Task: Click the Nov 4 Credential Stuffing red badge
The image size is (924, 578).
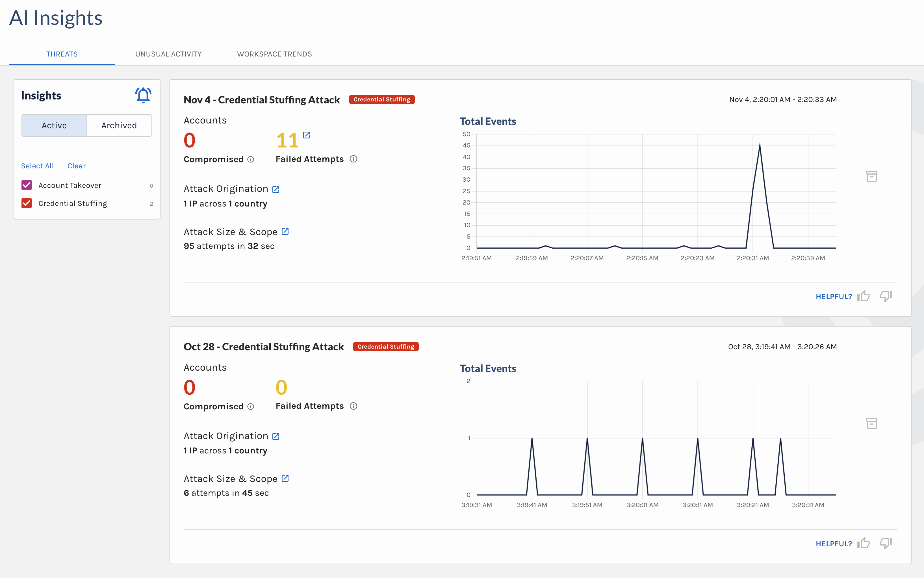Action: 381,99
